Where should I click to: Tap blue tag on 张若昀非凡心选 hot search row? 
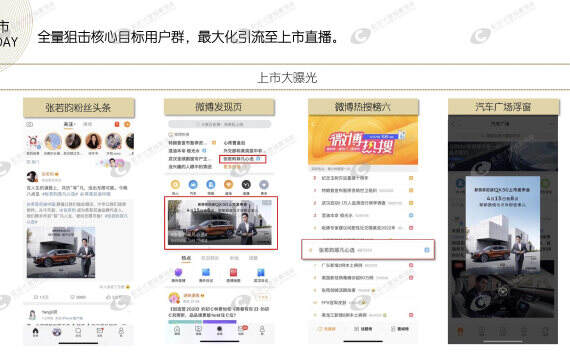point(427,250)
